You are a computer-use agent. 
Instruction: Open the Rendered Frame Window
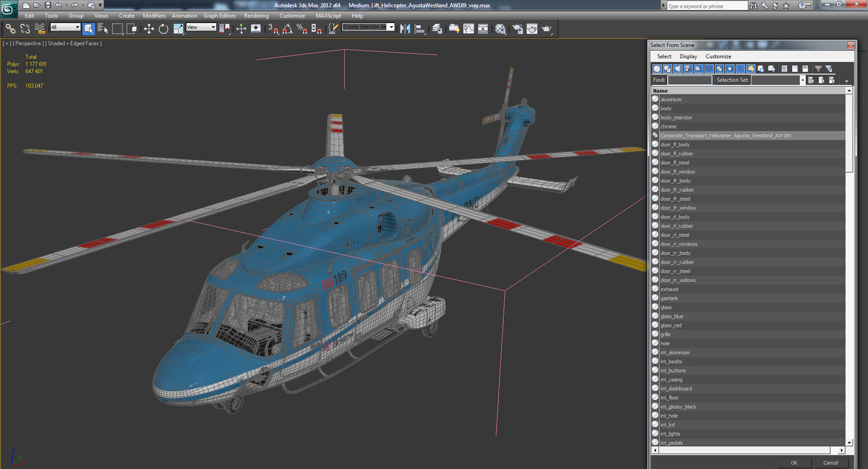tap(532, 28)
